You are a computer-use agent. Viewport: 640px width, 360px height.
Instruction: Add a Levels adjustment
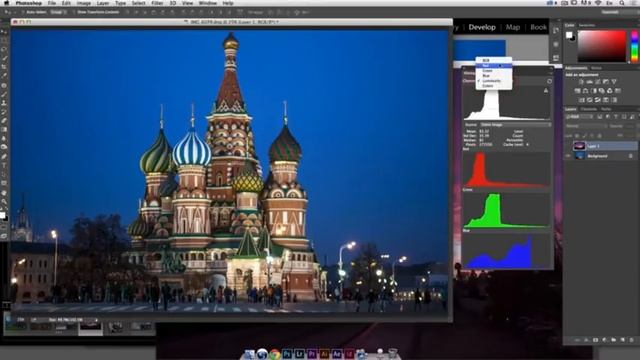(589, 82)
